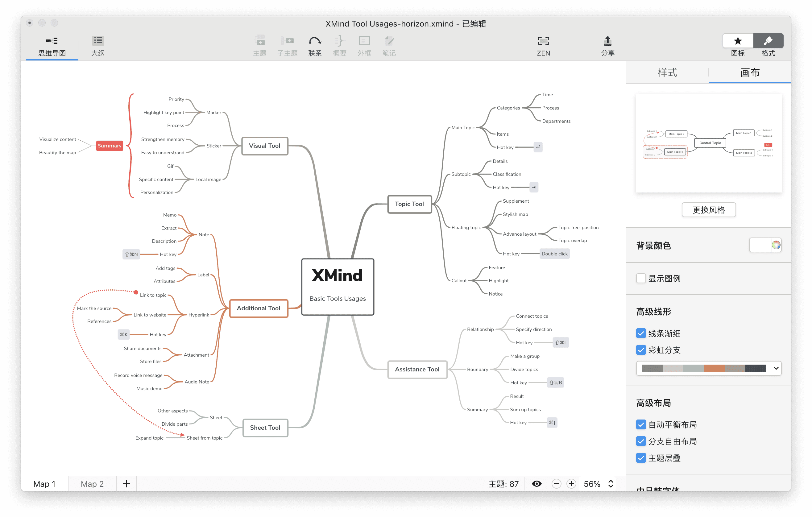Uncheck Rainbow Branch (彩虹分支) option
The height and width of the screenshot is (517, 812).
[x=641, y=350]
